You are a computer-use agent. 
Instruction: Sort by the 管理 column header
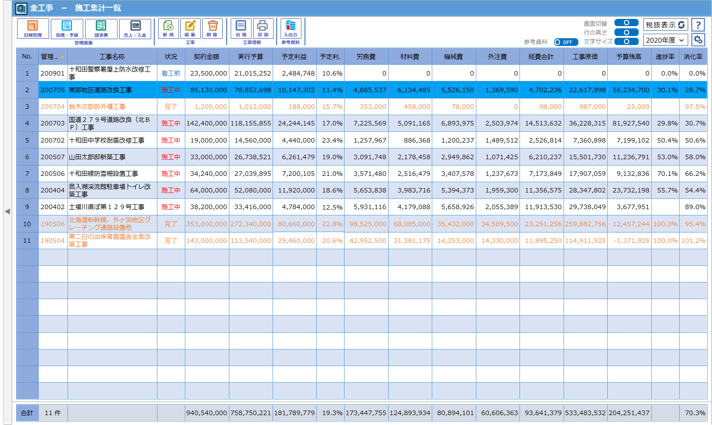coord(53,57)
